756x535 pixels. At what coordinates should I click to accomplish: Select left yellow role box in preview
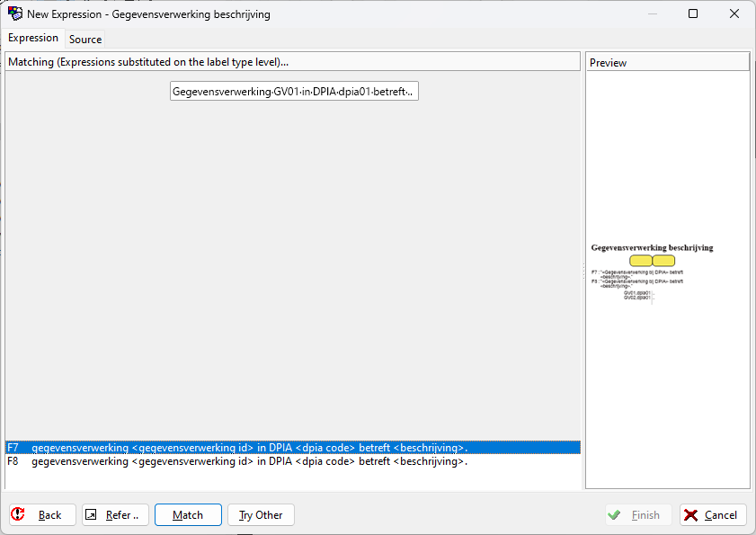[641, 261]
